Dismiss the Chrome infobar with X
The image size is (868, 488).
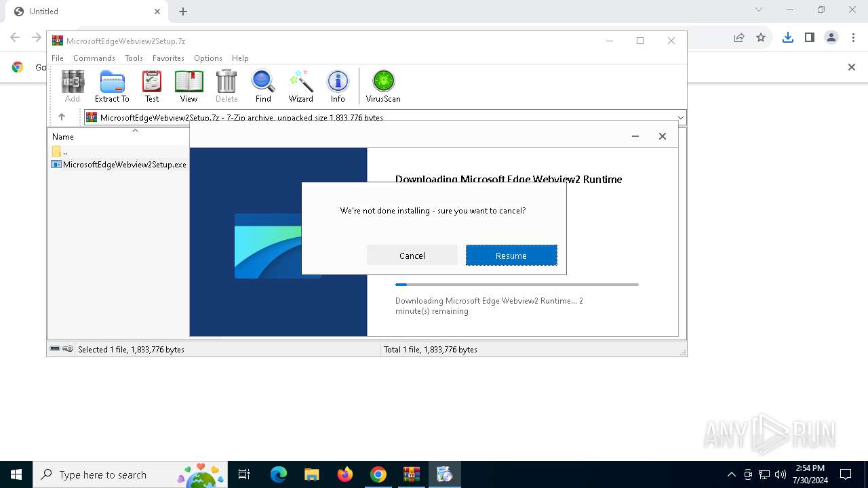coord(852,67)
